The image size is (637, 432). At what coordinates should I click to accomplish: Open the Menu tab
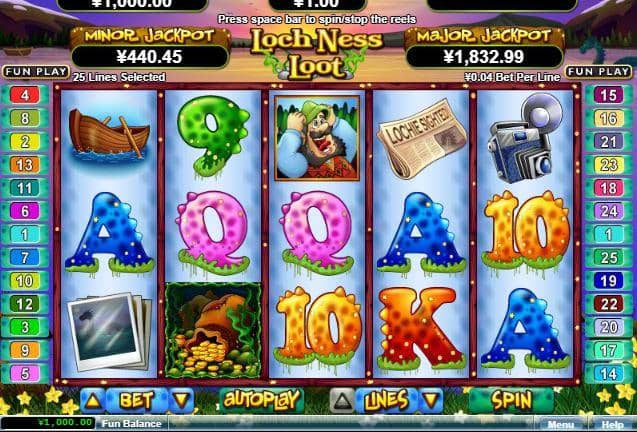pos(561,424)
